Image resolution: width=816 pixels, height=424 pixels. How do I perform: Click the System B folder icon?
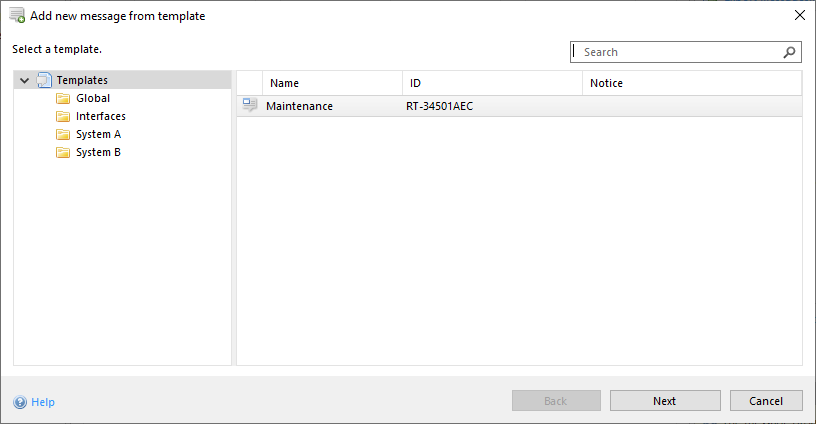point(63,152)
